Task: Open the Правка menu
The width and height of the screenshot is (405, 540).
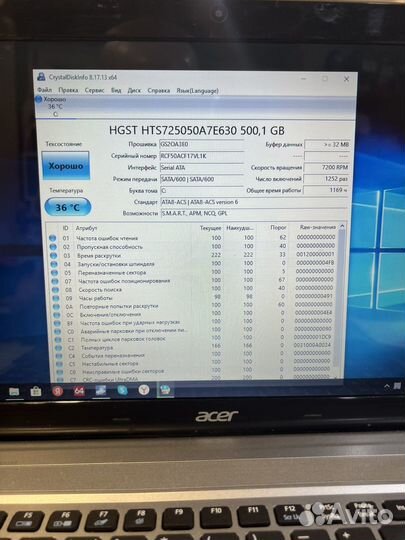Action: click(x=68, y=90)
